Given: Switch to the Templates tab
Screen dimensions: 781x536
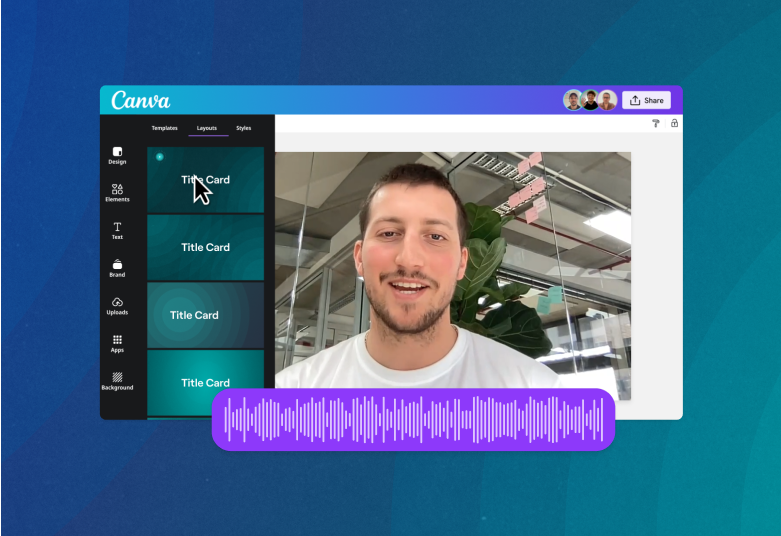Looking at the screenshot, I should (x=164, y=128).
